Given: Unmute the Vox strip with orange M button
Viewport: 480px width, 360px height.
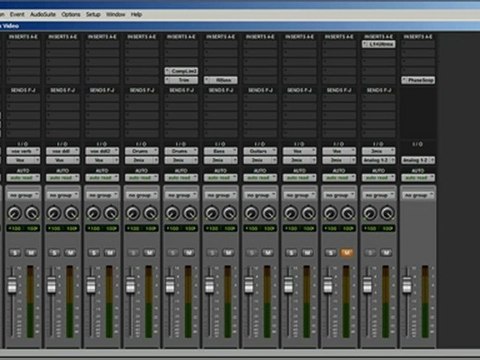Looking at the screenshot, I should click(347, 253).
